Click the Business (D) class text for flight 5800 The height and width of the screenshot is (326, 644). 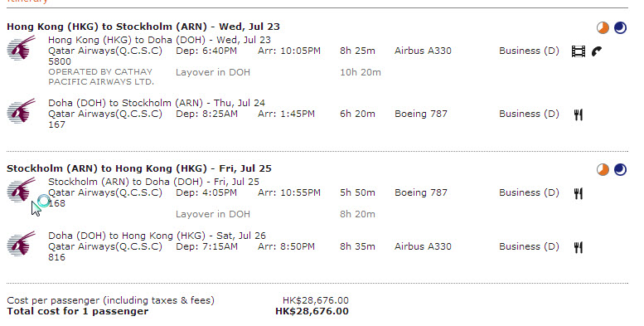tap(529, 51)
